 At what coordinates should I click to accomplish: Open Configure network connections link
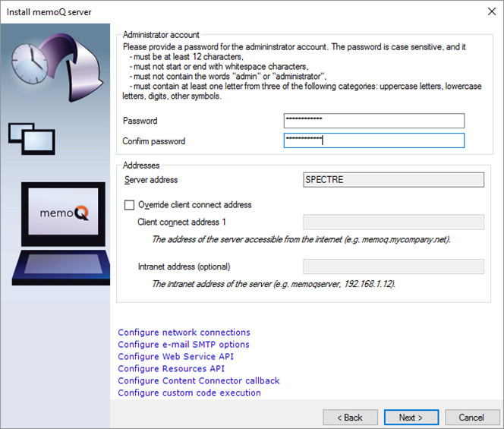tap(184, 333)
